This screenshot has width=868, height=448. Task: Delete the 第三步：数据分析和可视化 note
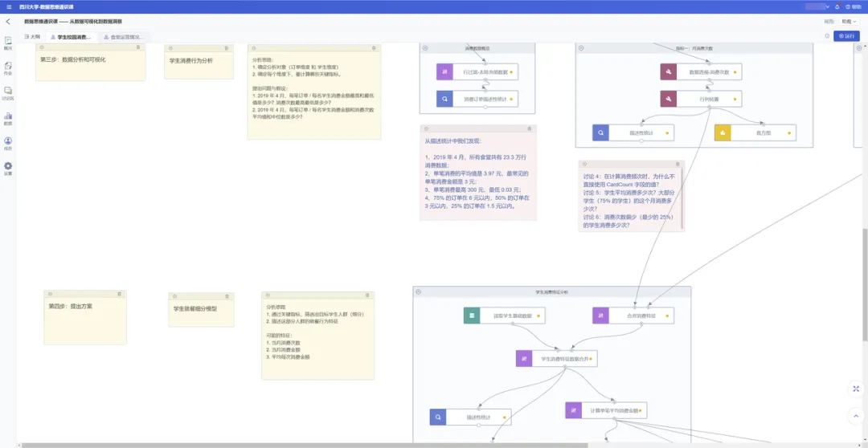138,47
